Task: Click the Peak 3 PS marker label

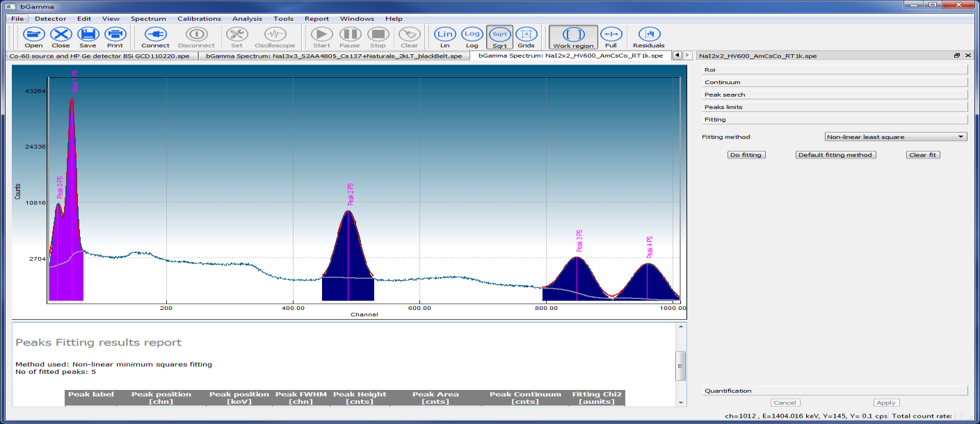Action: (579, 240)
